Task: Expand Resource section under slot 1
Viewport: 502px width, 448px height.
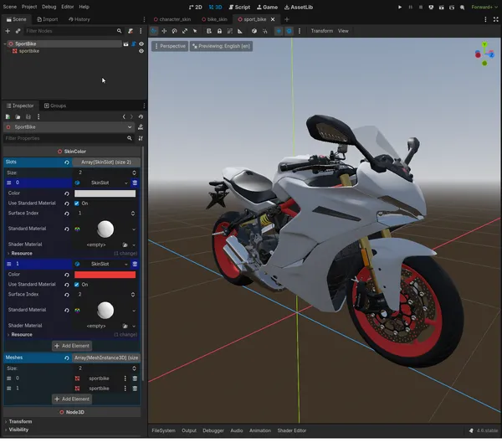Action: point(22,335)
